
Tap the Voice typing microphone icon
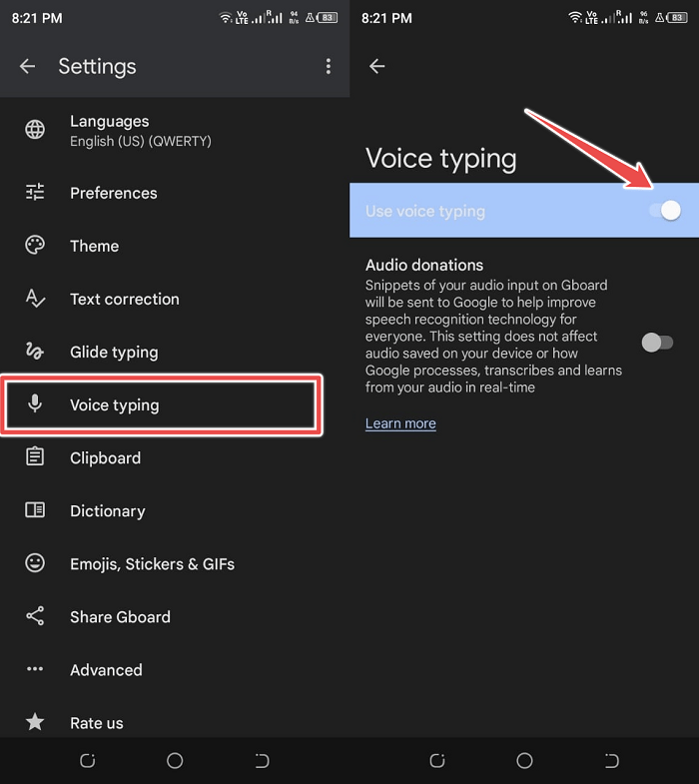tap(35, 403)
